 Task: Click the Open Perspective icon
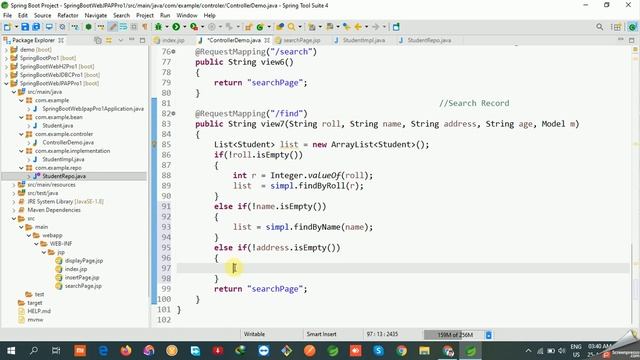(616, 27)
